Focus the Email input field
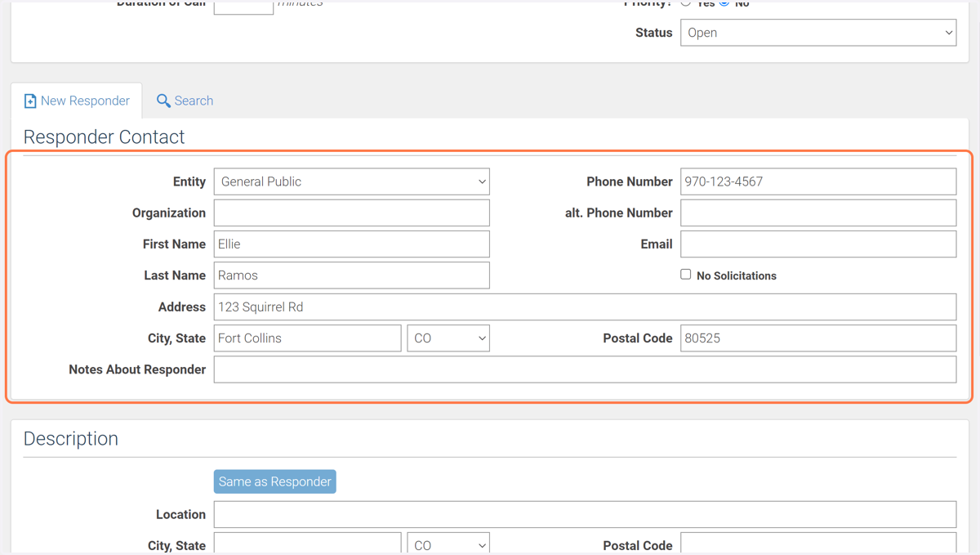 coord(818,244)
